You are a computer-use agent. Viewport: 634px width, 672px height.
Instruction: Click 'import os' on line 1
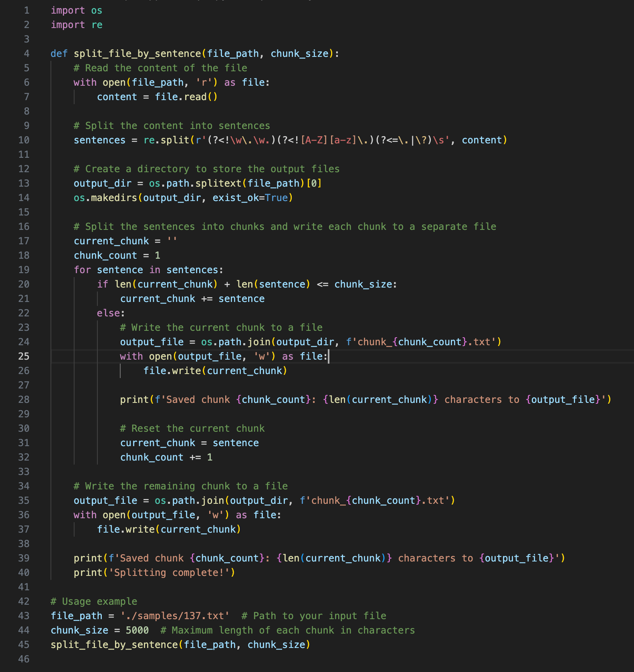tap(77, 10)
